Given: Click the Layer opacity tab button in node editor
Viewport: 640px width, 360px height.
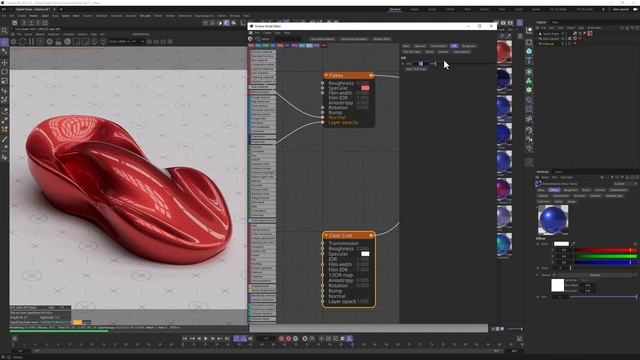Looking at the screenshot, I should coord(461,52).
